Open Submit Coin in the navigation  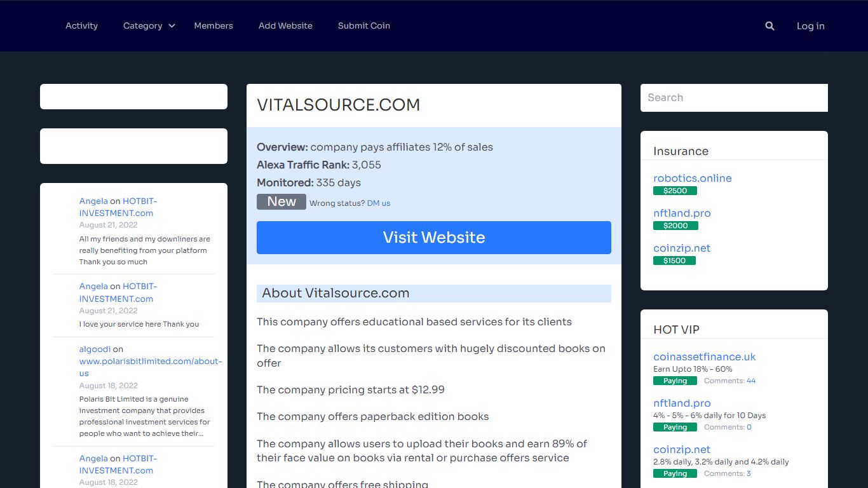(x=364, y=26)
